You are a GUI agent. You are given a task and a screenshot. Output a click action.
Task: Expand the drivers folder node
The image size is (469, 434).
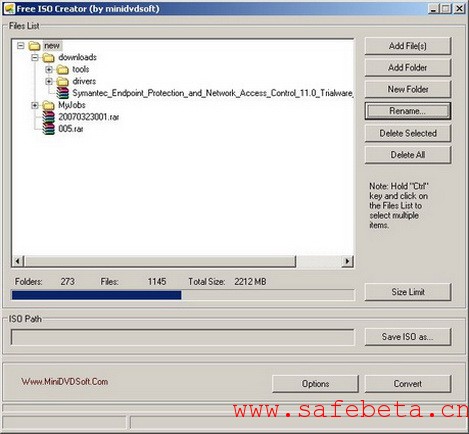49,81
